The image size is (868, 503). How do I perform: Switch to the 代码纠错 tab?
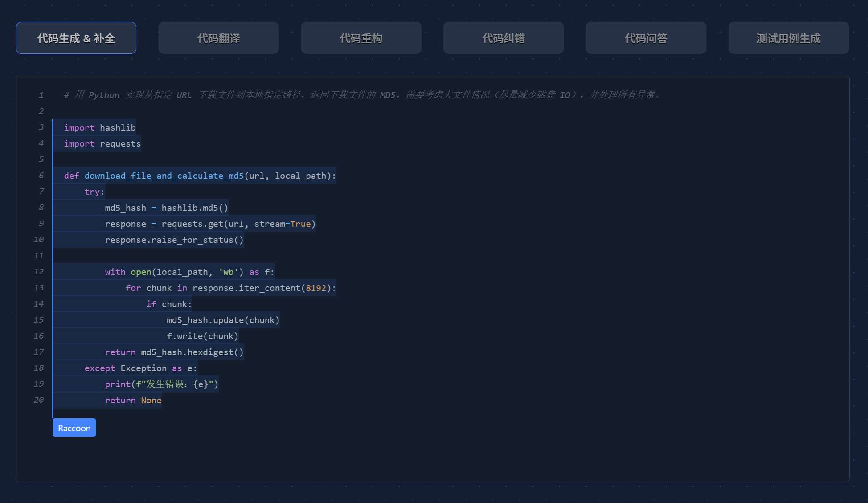pos(504,38)
